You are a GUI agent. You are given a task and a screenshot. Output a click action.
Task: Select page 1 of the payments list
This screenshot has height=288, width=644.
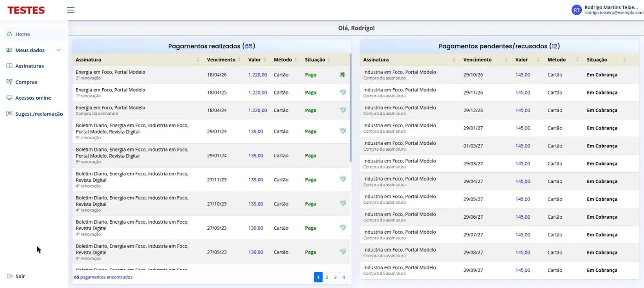pos(318,277)
